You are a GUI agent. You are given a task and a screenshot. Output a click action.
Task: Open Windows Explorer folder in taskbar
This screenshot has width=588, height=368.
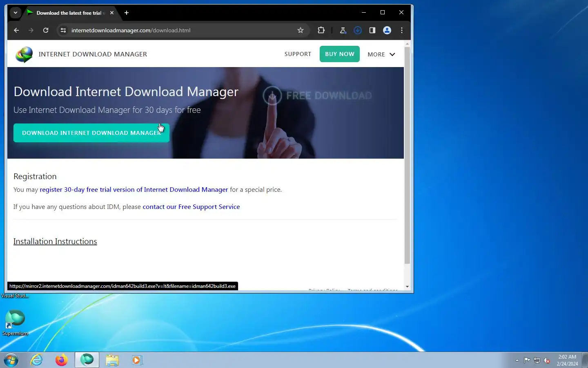tap(112, 360)
